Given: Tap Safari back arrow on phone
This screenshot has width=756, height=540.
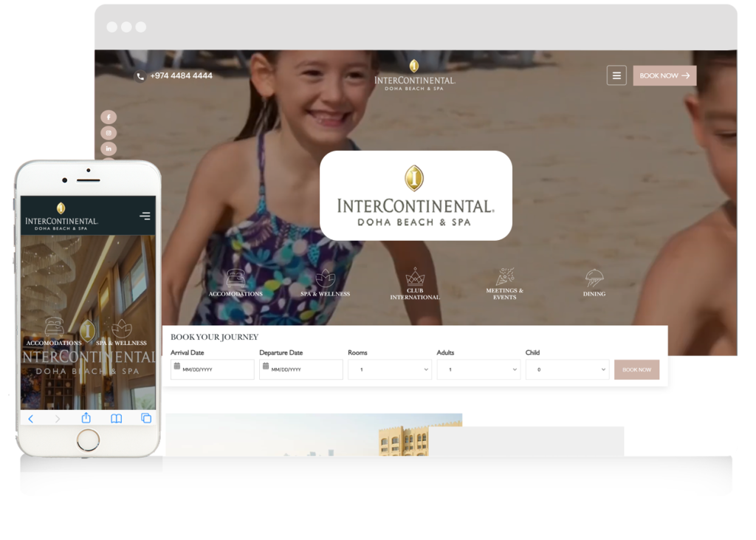Looking at the screenshot, I should click(31, 418).
